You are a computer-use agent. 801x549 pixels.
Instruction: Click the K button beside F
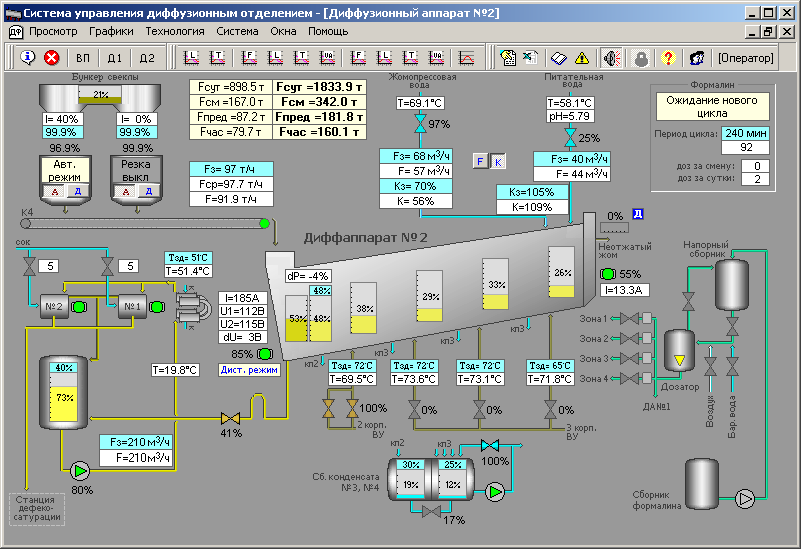(498, 162)
